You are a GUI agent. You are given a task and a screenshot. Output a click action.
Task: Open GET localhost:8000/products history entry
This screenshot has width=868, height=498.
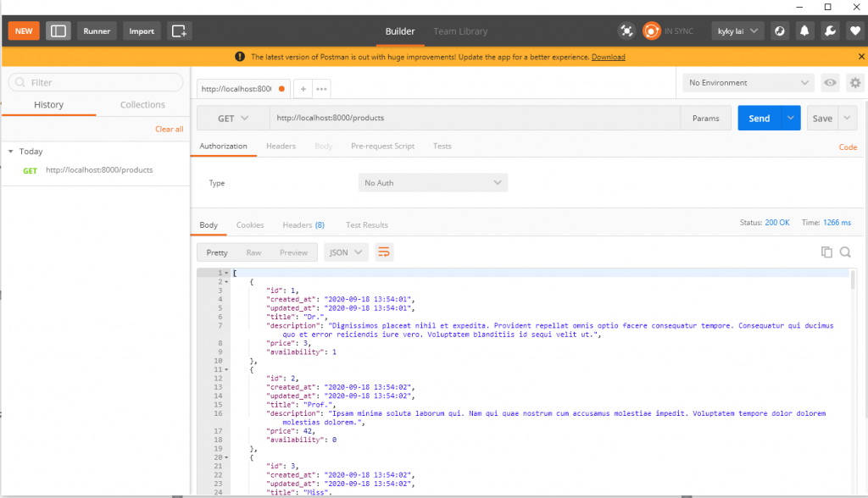coord(96,170)
